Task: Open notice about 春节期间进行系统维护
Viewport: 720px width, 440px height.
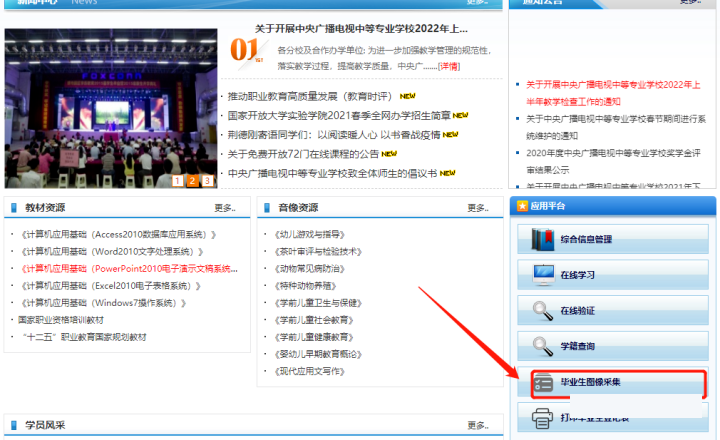Action: pos(616,127)
